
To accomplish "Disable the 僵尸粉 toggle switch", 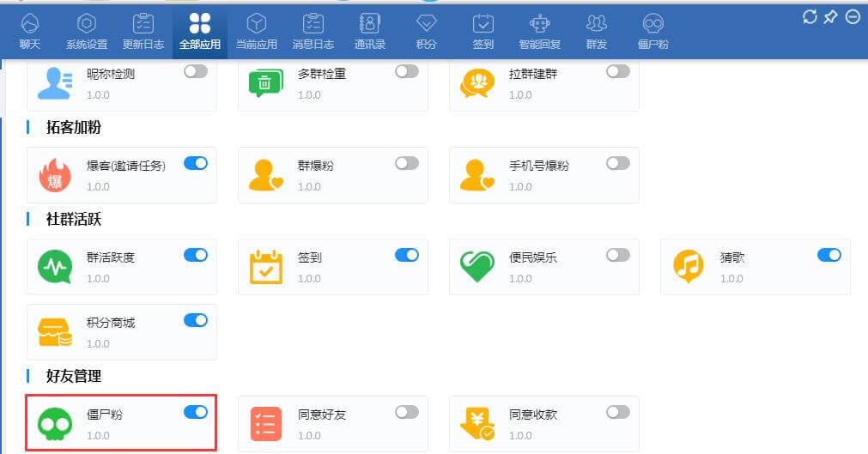I will point(196,412).
